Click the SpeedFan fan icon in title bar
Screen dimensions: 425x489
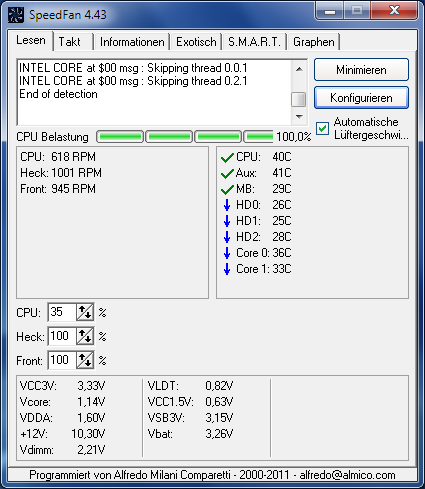point(16,15)
